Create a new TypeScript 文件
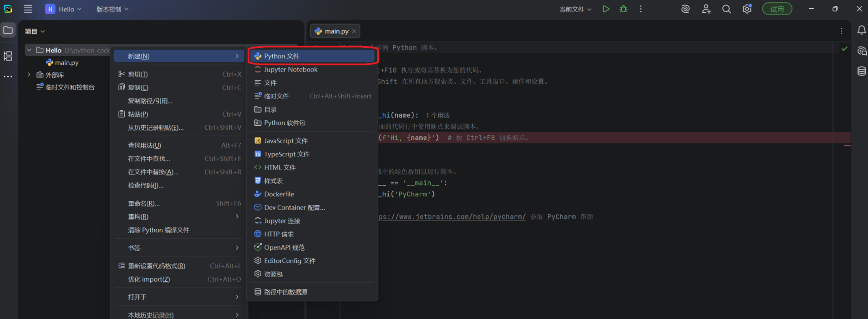 (312, 154)
